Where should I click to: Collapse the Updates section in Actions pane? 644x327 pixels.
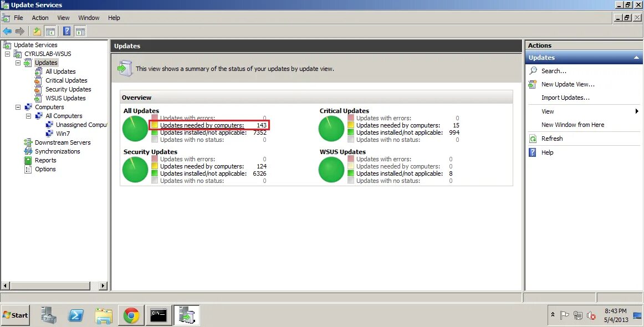coord(636,58)
